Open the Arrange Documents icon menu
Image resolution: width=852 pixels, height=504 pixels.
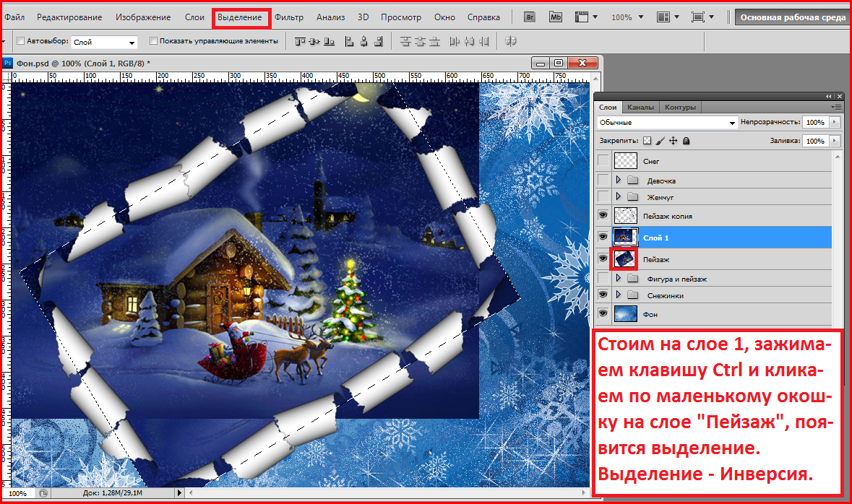(668, 17)
